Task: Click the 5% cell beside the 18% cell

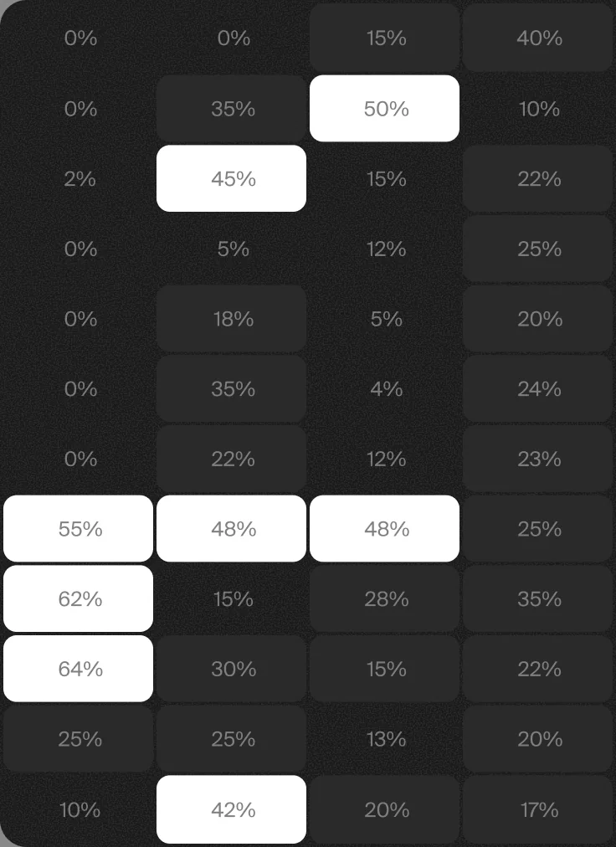Action: 384,319
